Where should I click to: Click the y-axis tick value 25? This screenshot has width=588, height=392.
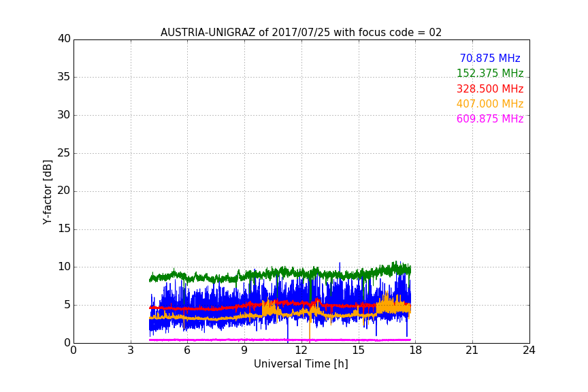click(x=64, y=152)
